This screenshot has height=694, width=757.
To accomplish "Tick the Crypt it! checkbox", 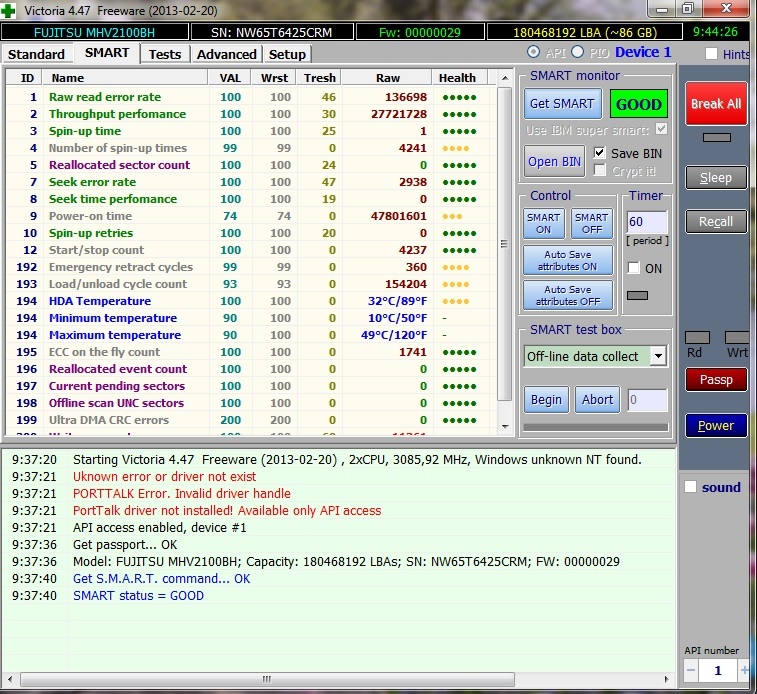I will point(599,170).
